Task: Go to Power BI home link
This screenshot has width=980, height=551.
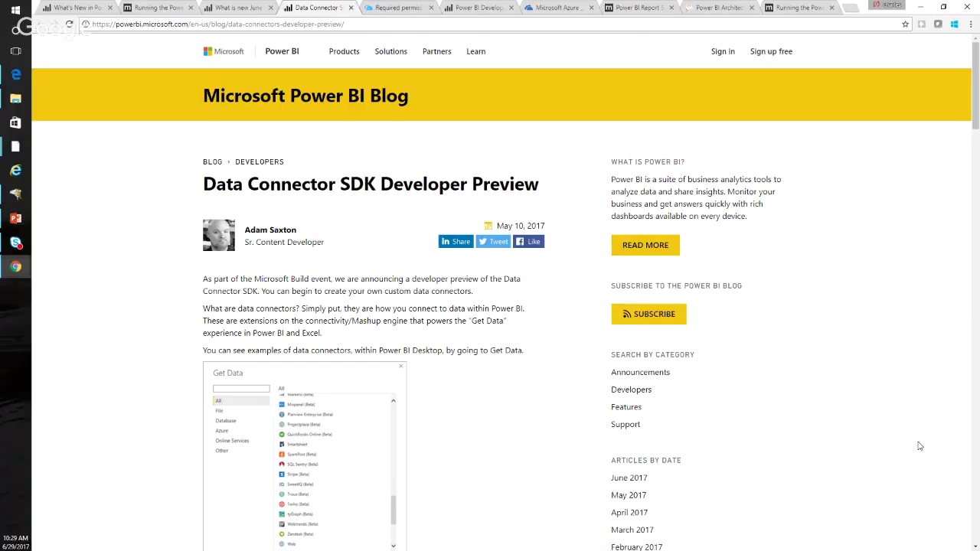Action: [282, 51]
